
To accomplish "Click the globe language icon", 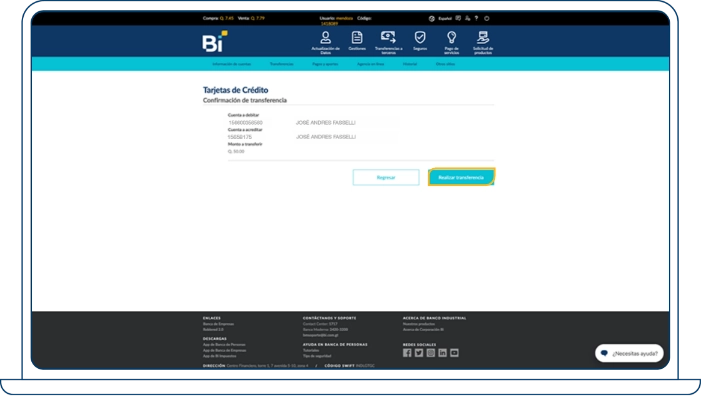I will [x=431, y=19].
